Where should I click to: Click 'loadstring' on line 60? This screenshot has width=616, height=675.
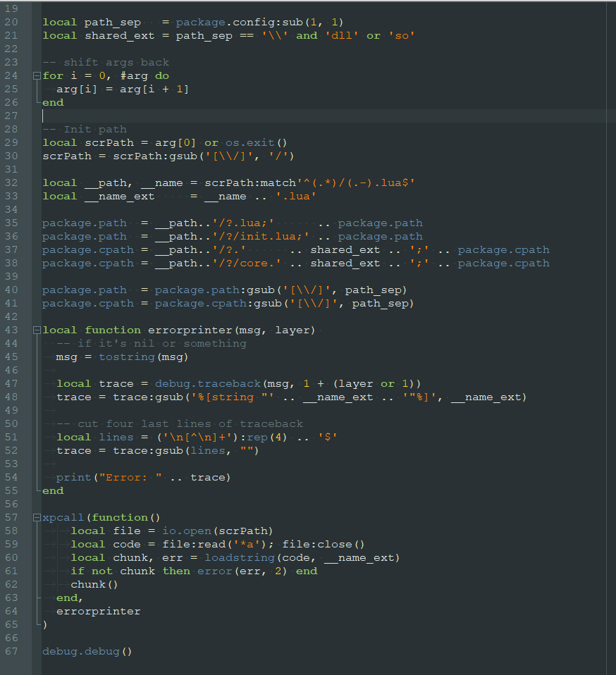coord(240,557)
